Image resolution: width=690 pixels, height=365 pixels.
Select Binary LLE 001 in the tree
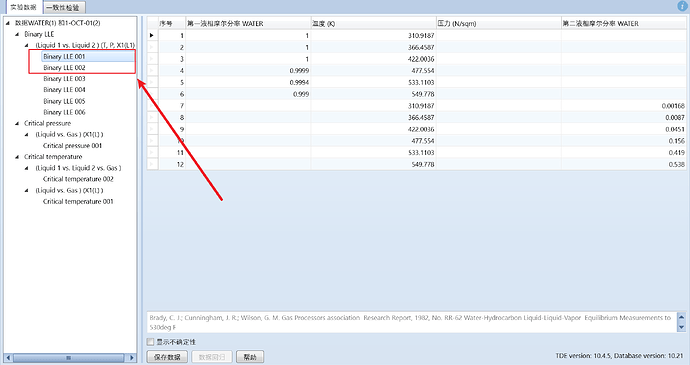(x=64, y=56)
